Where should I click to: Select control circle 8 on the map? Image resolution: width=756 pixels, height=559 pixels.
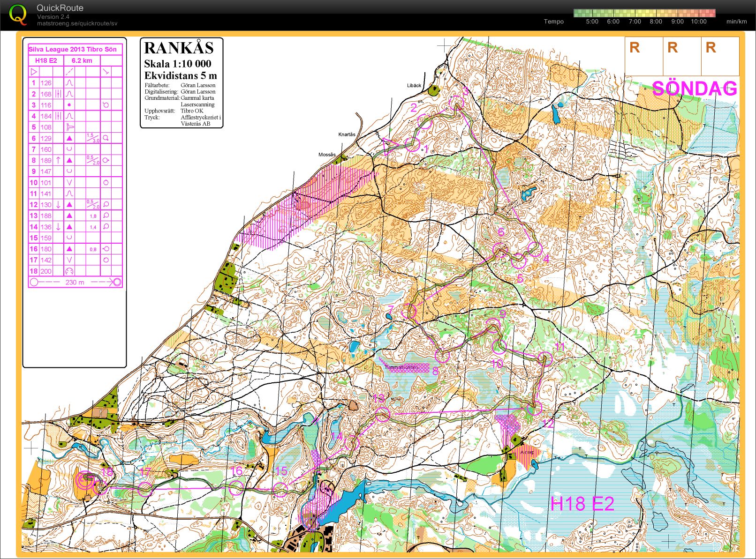coord(442,355)
